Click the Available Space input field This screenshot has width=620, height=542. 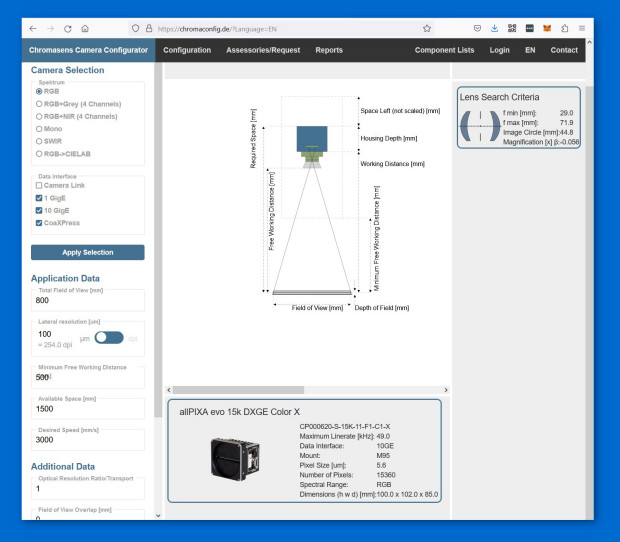88,409
